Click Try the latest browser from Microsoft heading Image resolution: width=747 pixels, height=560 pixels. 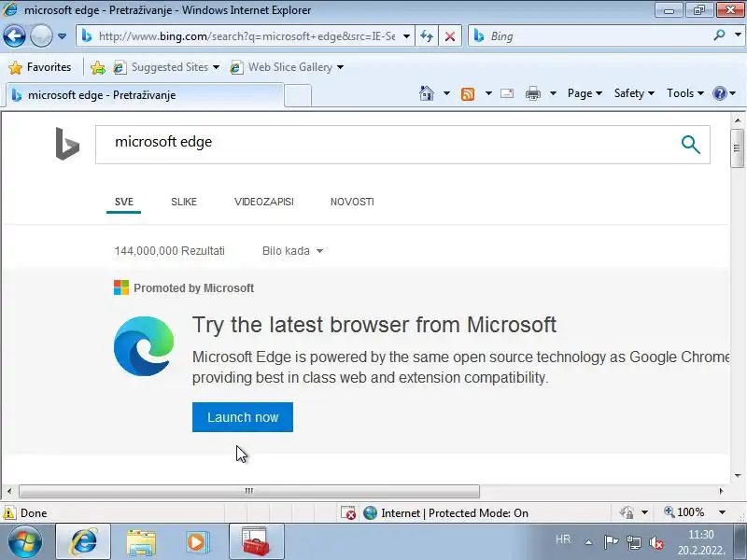click(374, 325)
